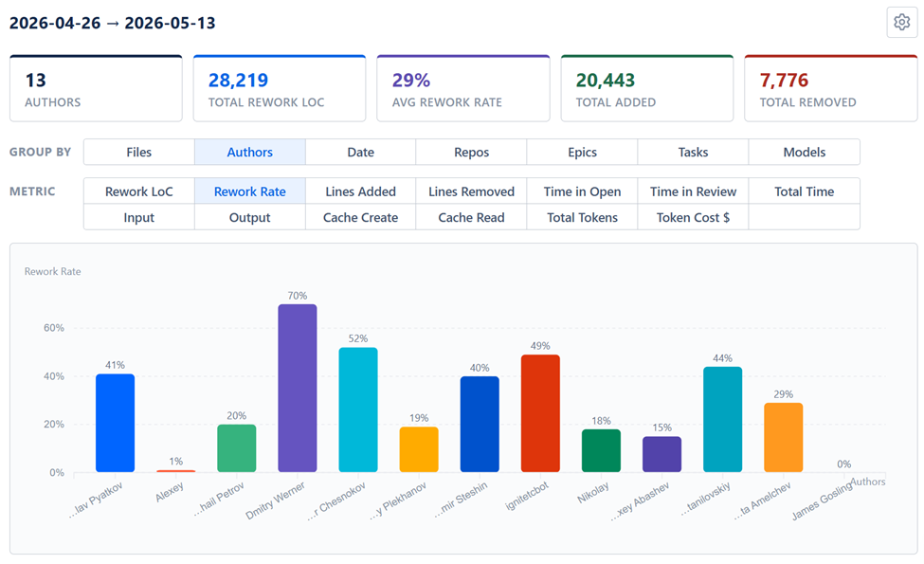Group by Tasks
This screenshot has height=564, width=924.
(693, 152)
